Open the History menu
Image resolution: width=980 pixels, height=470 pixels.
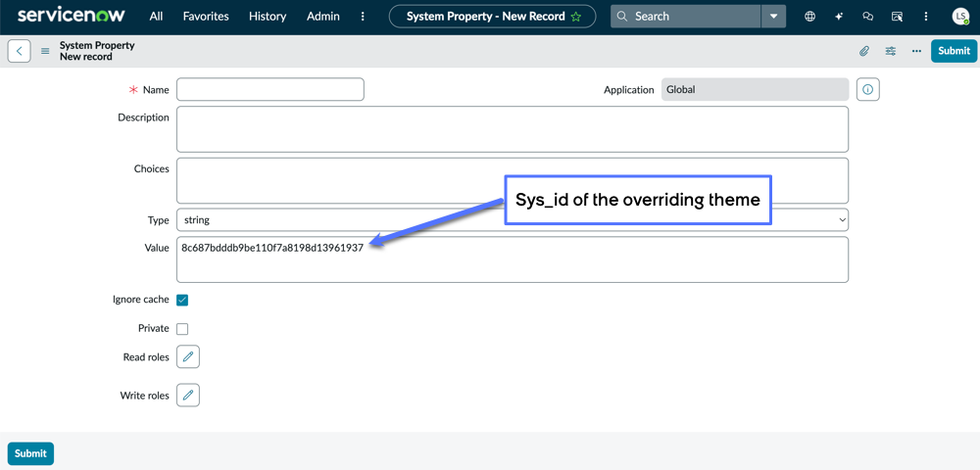(267, 17)
